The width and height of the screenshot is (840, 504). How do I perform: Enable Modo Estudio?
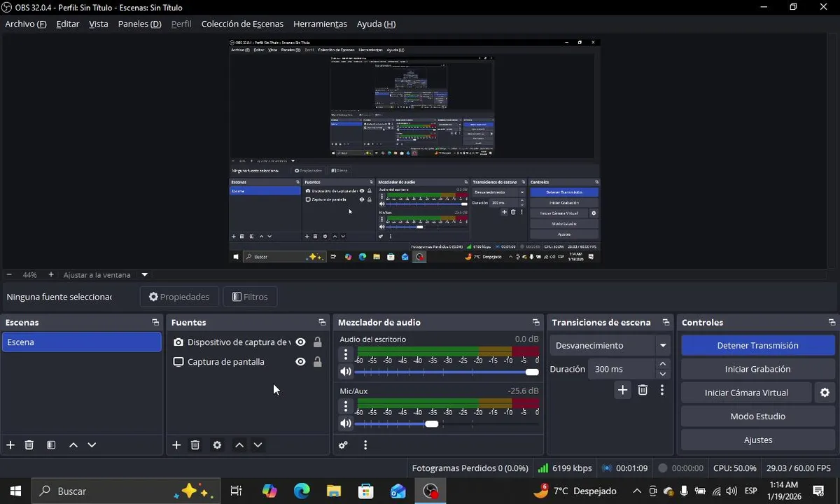(x=757, y=416)
